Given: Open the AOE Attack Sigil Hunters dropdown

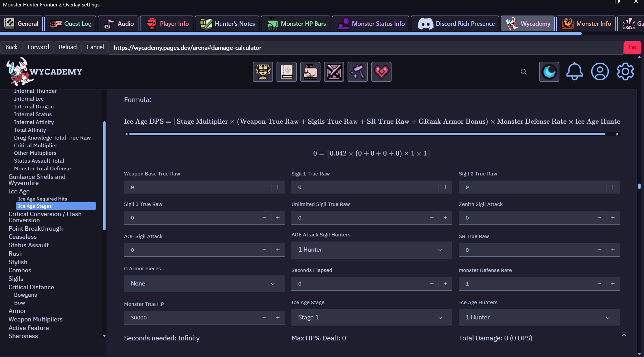Looking at the screenshot, I should pos(372,250).
